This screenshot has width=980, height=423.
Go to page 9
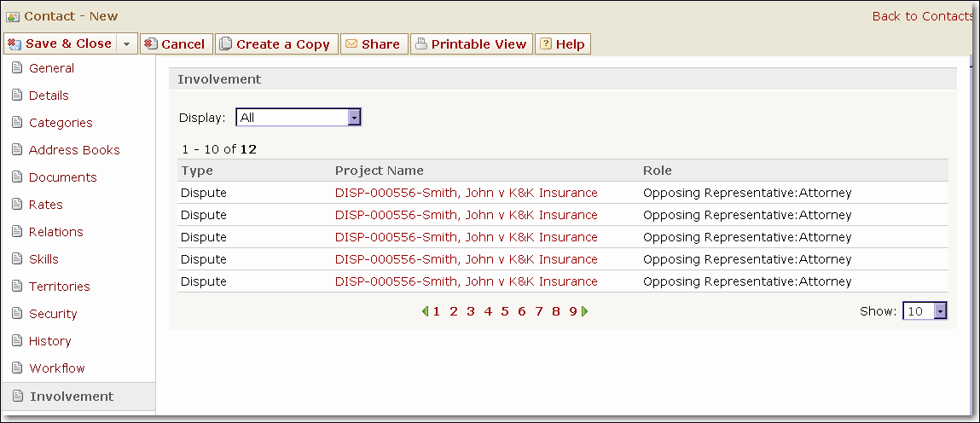pyautogui.click(x=572, y=311)
